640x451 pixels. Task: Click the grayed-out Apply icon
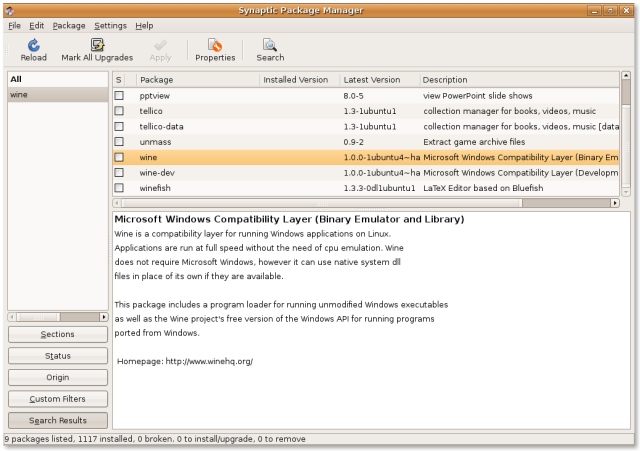[x=160, y=45]
